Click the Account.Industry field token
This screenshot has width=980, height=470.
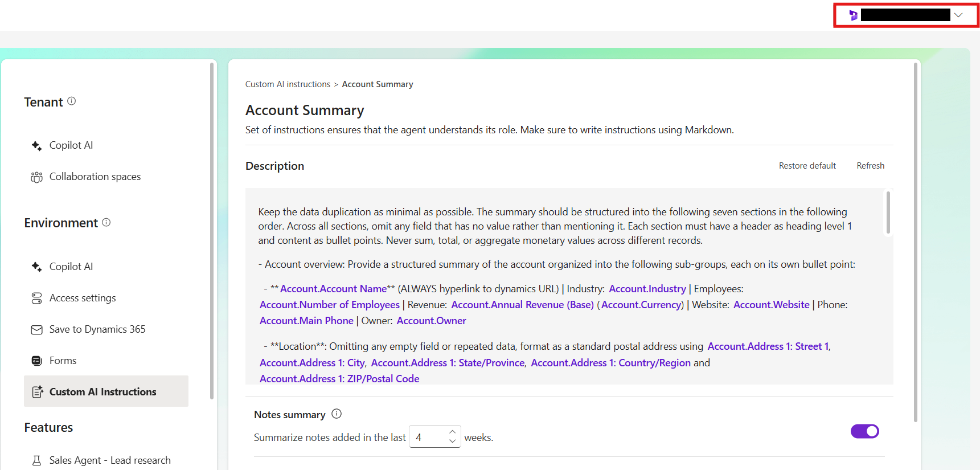(x=647, y=289)
